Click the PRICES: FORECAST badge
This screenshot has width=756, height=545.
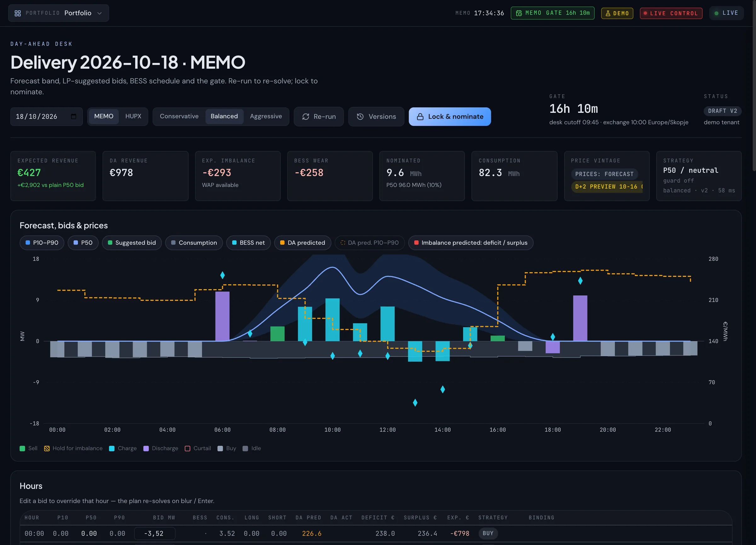click(604, 174)
